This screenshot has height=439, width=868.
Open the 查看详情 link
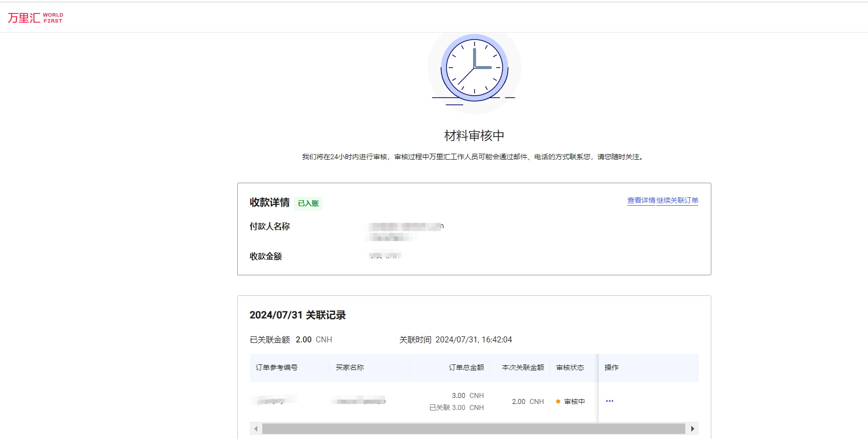pos(641,200)
